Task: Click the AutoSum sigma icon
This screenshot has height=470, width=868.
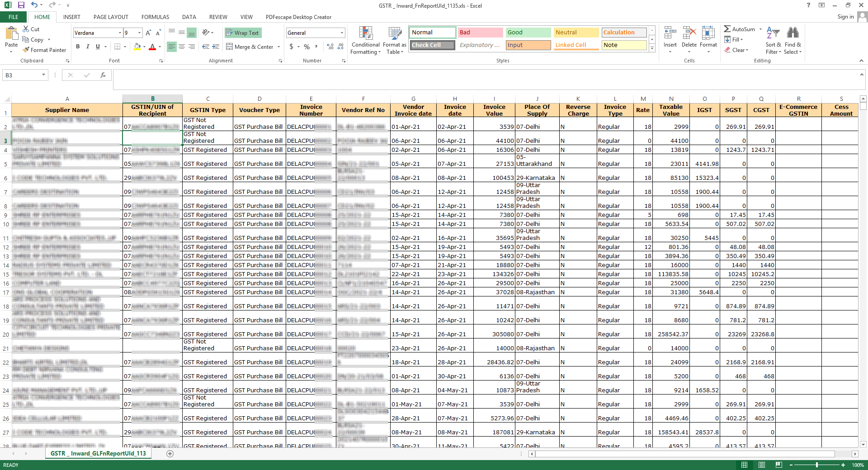Action: (727, 29)
